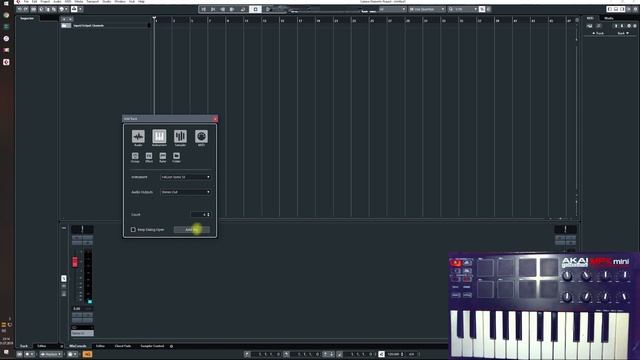Toggle the right zone layout button

622,9
